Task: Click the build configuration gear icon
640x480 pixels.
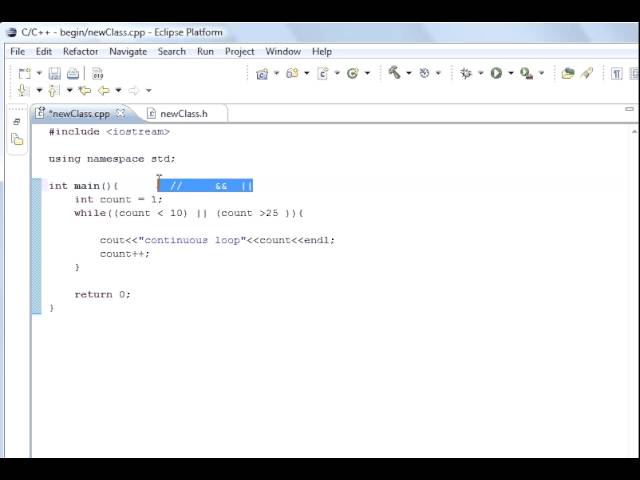Action: coord(424,73)
